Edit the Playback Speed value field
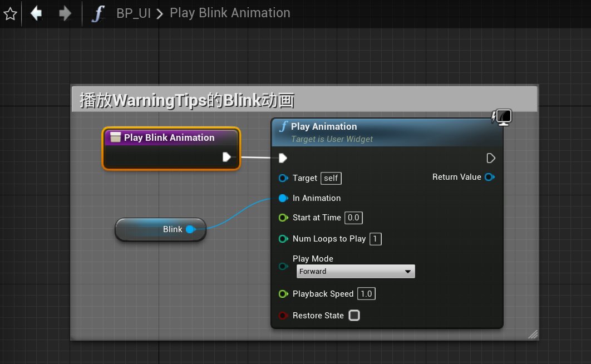 tap(366, 294)
